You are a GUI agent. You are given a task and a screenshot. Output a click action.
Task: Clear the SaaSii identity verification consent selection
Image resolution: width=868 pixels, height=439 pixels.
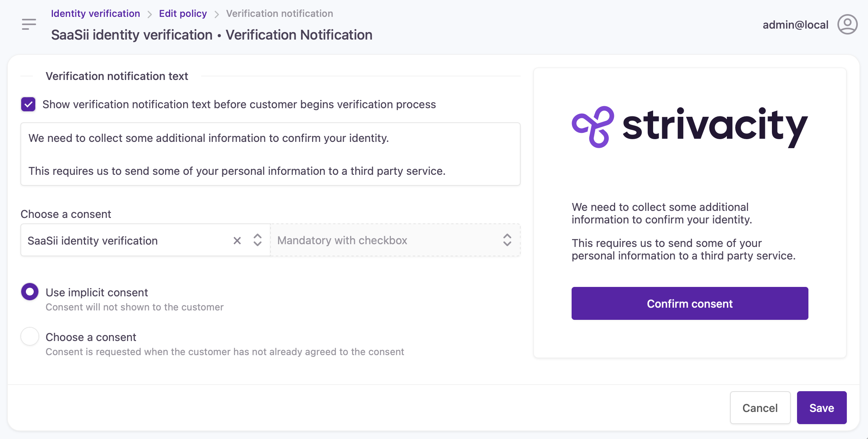pyautogui.click(x=237, y=241)
